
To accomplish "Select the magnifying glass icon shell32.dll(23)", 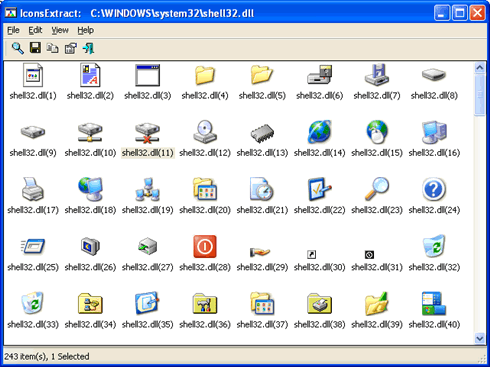I will coord(377,189).
